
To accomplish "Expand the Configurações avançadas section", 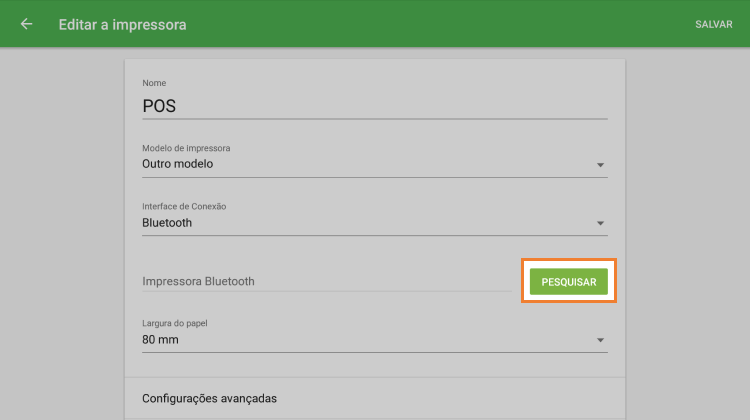I will pos(209,398).
